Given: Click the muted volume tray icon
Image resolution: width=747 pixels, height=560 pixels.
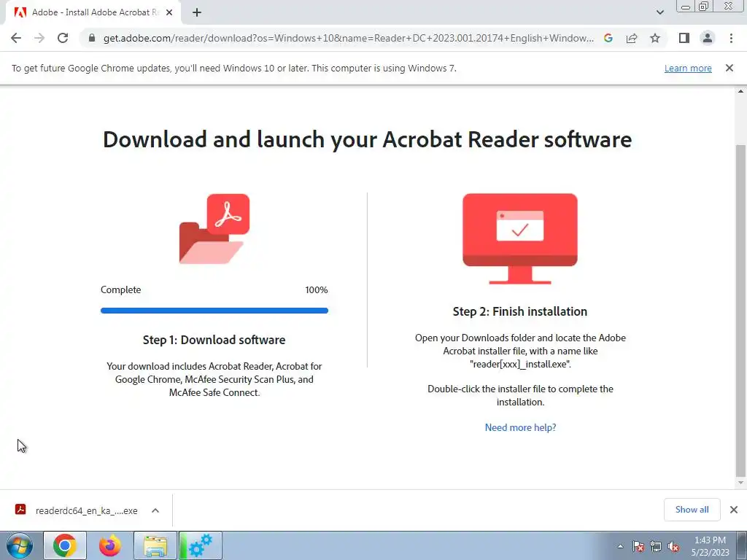Looking at the screenshot, I should 673,546.
